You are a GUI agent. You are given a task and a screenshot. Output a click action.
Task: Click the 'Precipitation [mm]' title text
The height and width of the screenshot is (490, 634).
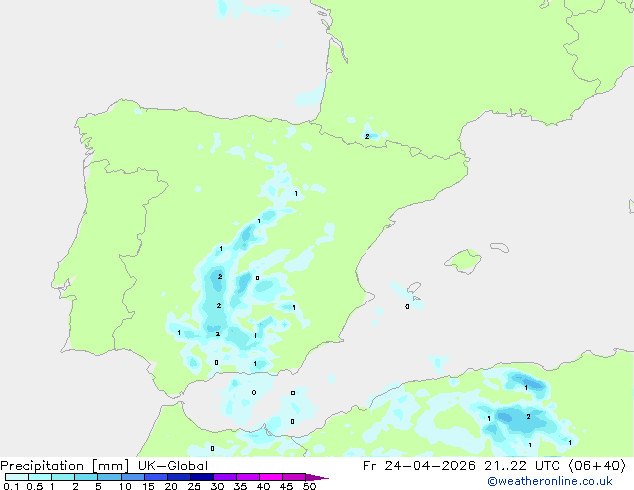(64, 466)
